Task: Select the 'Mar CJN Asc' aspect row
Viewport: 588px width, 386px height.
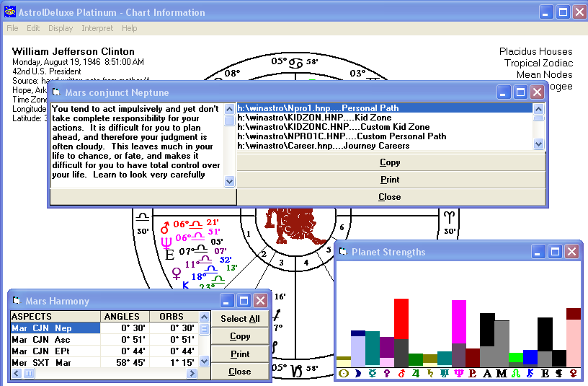Action: pos(104,340)
